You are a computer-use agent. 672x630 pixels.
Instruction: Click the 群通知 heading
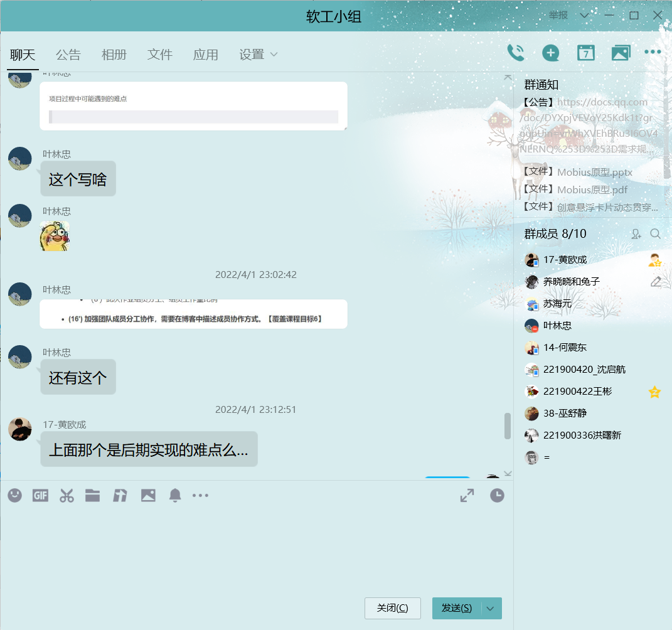click(541, 85)
